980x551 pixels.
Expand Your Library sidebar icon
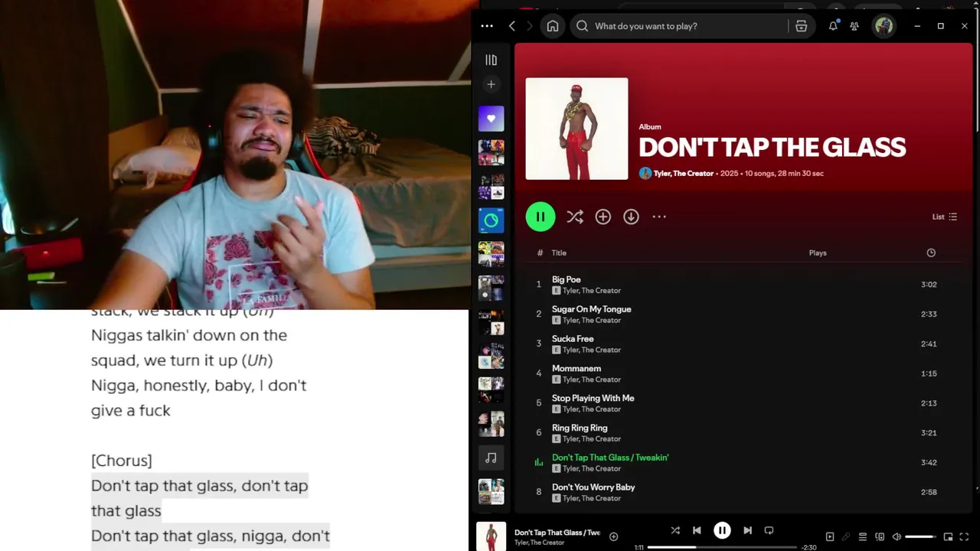pyautogui.click(x=492, y=60)
